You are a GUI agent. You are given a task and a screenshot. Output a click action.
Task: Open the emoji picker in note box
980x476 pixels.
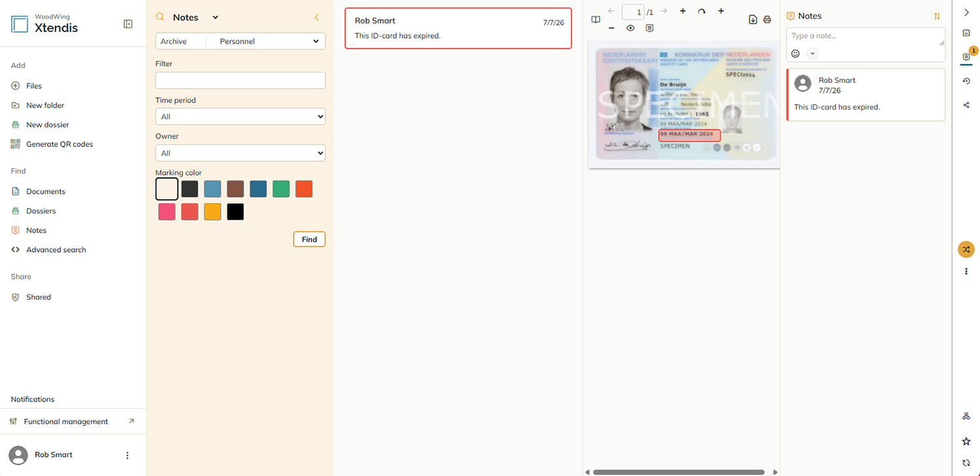click(795, 54)
